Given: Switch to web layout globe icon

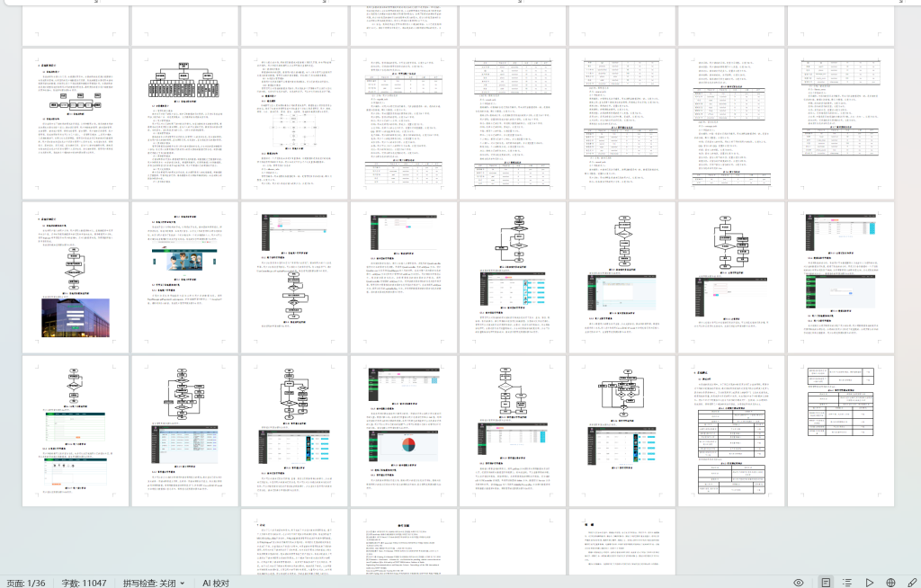Looking at the screenshot, I should pos(890,583).
